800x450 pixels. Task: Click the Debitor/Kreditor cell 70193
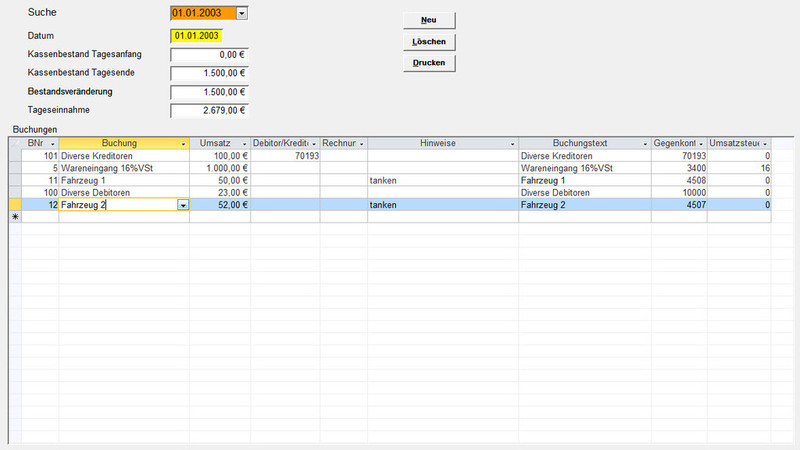(285, 156)
